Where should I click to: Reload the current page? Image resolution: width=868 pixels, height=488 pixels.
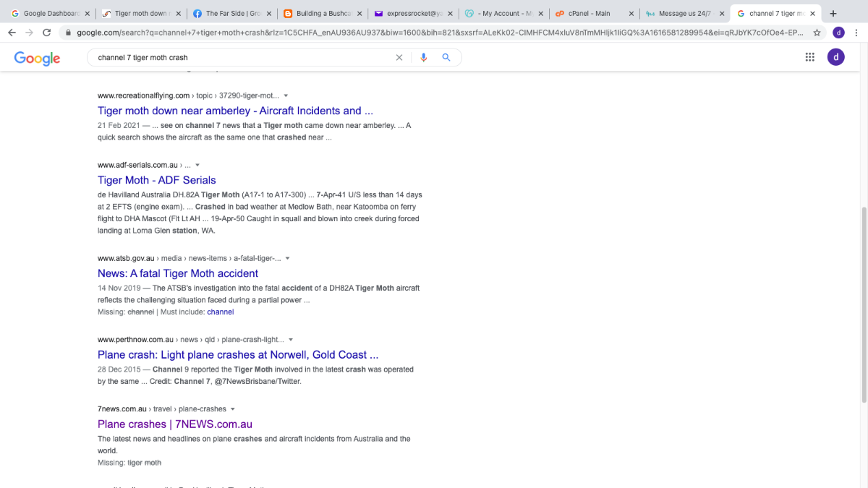point(47,33)
